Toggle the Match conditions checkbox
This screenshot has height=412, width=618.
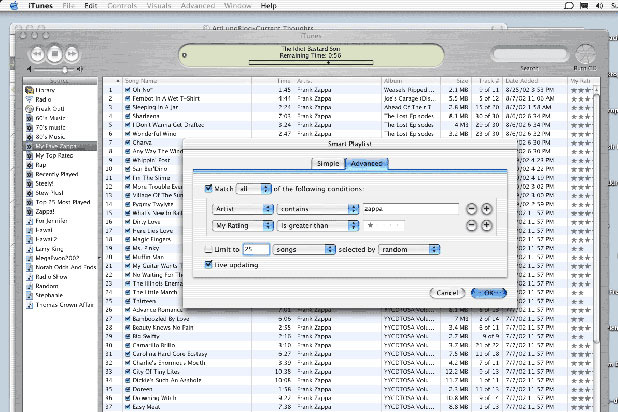[x=209, y=187]
